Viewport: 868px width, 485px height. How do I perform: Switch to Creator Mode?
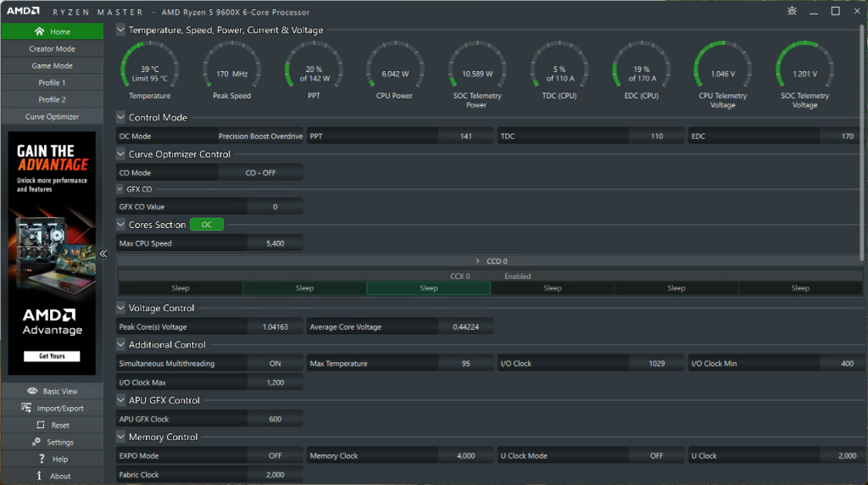52,48
